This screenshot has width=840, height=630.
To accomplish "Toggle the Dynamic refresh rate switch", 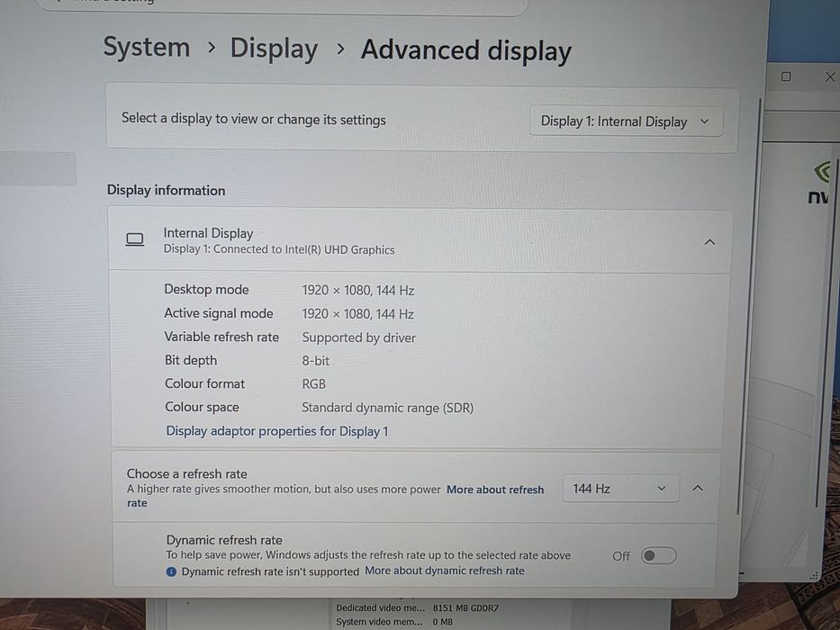I will 658,555.
